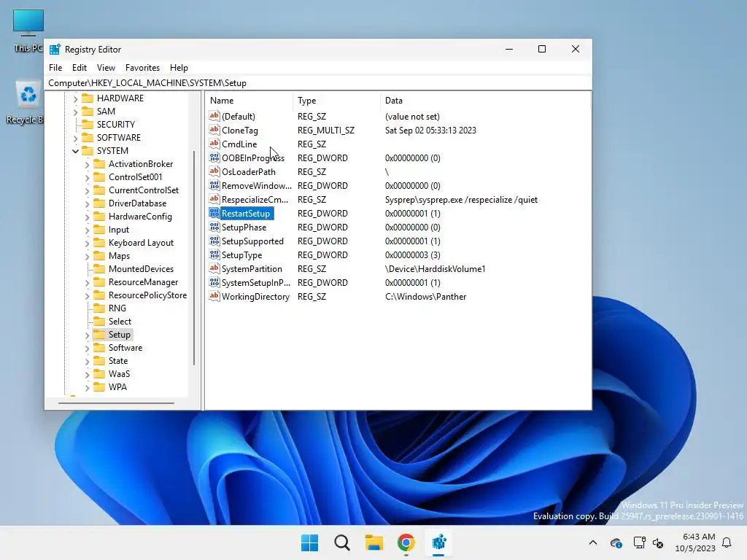
Task: Expand the SOFTWARE key
Action: 75,138
